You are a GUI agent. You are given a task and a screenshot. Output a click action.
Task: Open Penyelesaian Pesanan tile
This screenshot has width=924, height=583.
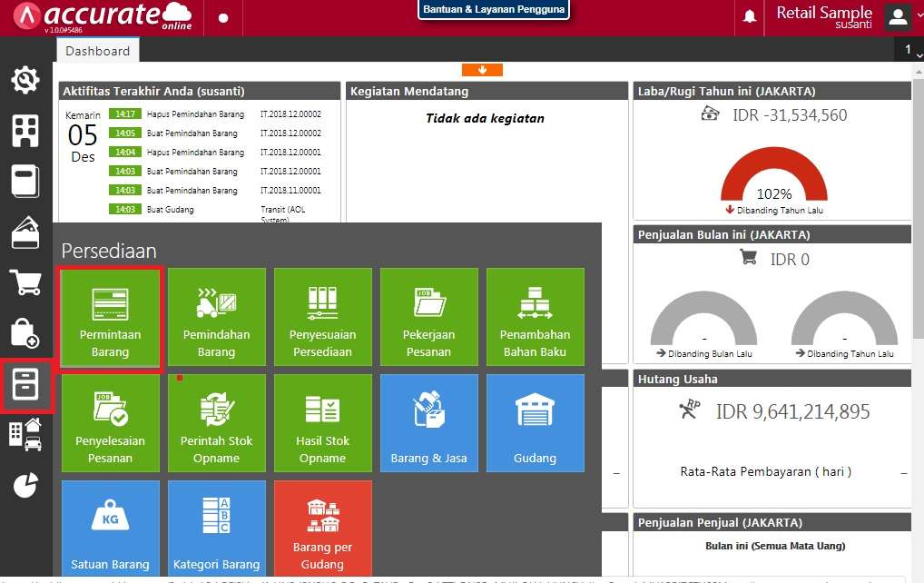(110, 423)
